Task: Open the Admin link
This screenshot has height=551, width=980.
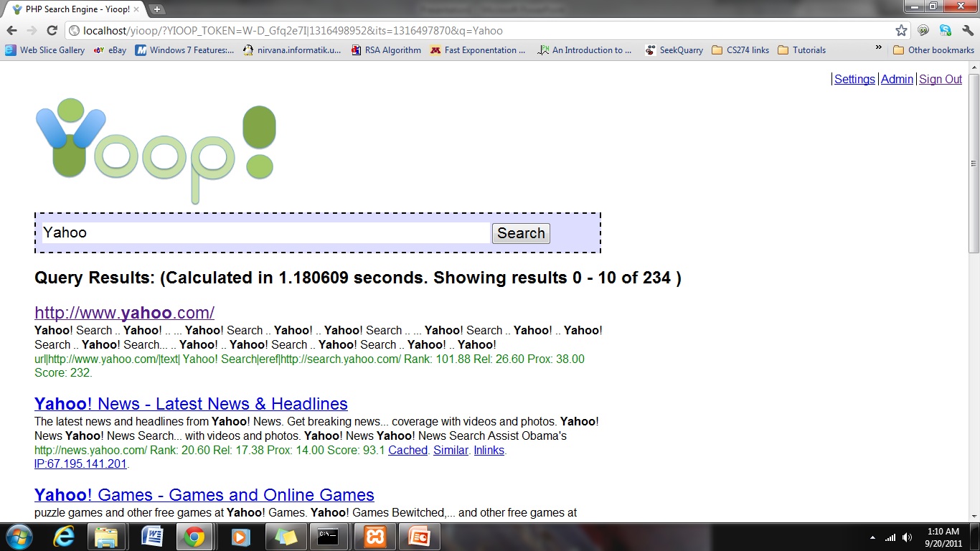Action: (897, 79)
